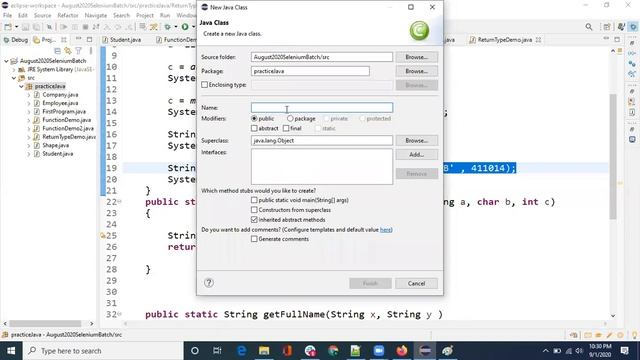This screenshot has height=360, width=640.
Task: Open the Project Explorer view menu icon
Action: 90,51
